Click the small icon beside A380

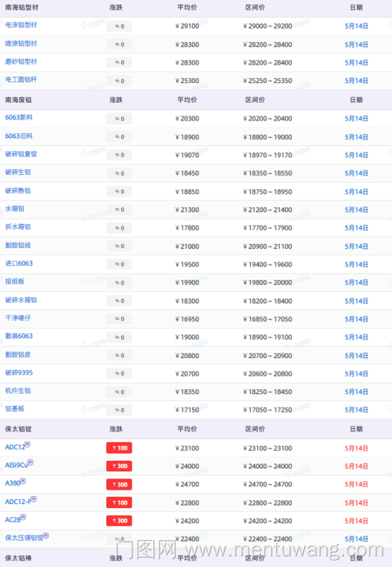[23, 481]
